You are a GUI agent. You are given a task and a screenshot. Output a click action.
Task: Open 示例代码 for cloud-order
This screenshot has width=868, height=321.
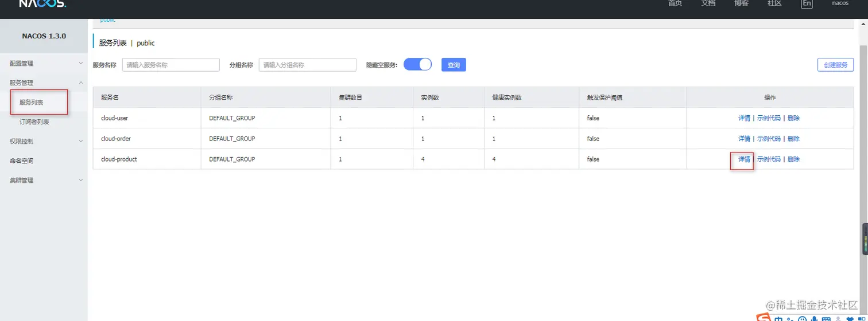769,139
